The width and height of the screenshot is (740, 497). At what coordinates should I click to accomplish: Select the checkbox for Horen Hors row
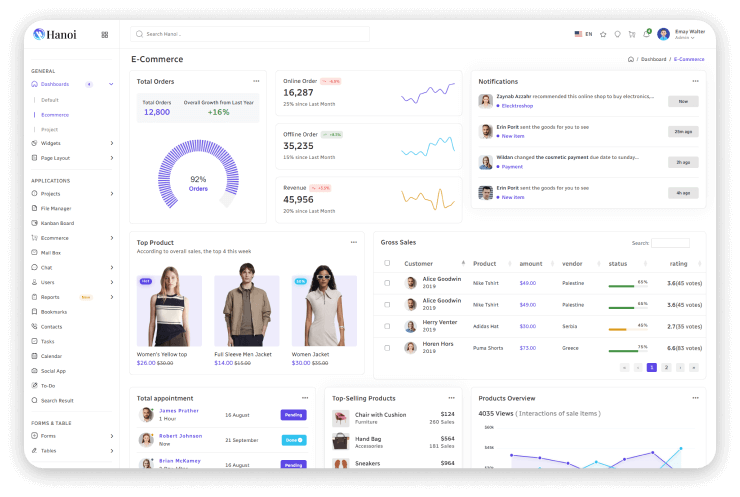pyautogui.click(x=388, y=348)
